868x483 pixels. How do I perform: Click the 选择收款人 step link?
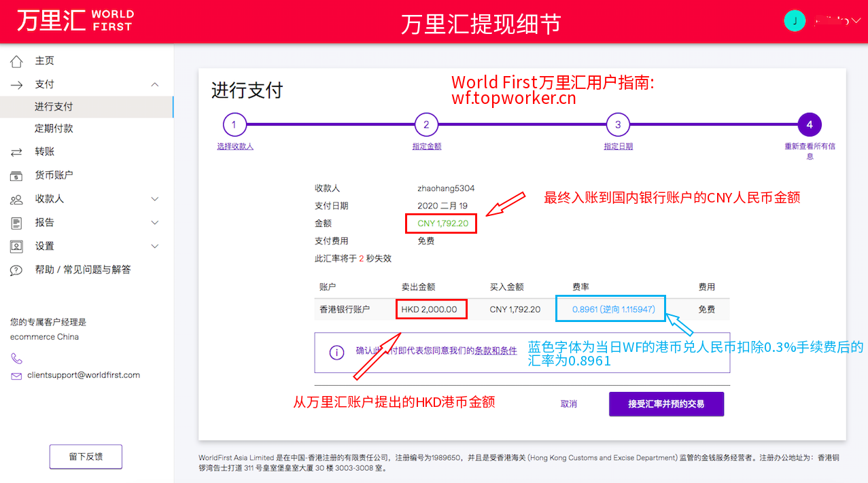tap(235, 146)
